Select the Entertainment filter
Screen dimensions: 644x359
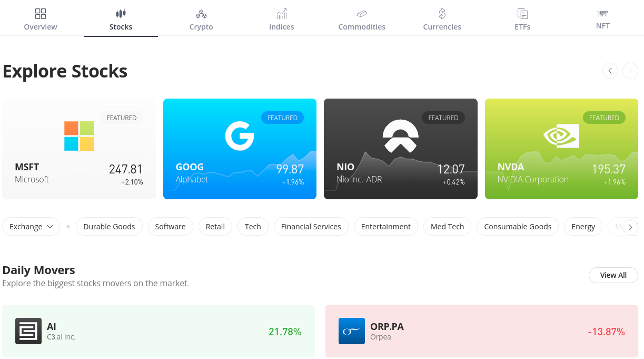tap(386, 227)
